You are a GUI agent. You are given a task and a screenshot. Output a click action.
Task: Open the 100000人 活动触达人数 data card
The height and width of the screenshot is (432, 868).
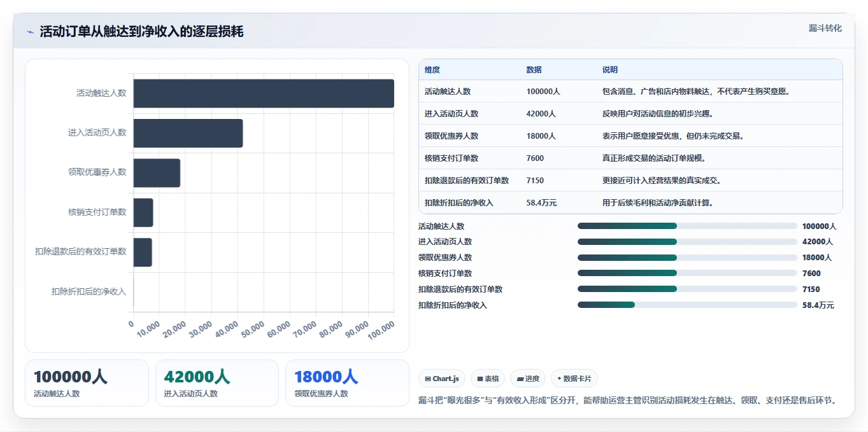click(x=87, y=383)
